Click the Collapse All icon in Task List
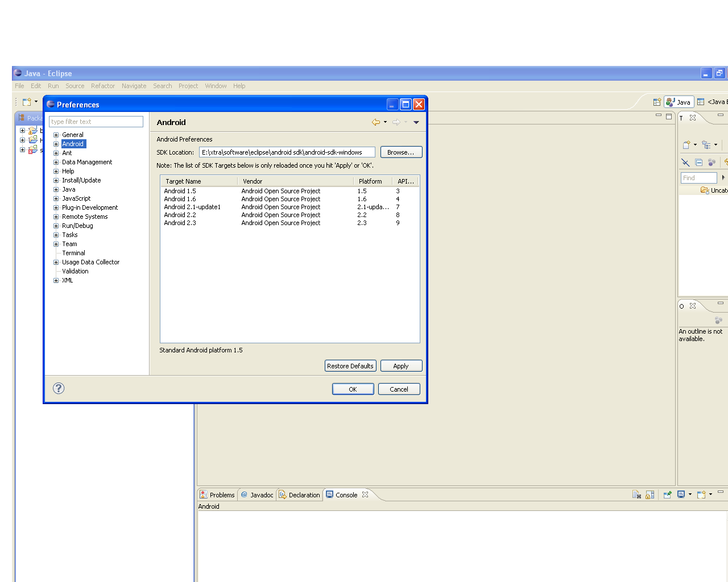 (x=699, y=163)
